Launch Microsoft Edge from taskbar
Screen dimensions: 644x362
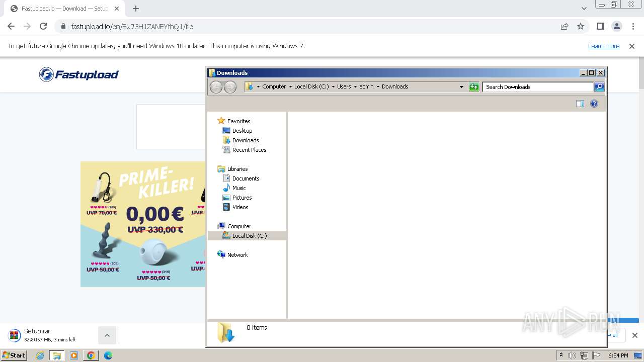[108, 355]
